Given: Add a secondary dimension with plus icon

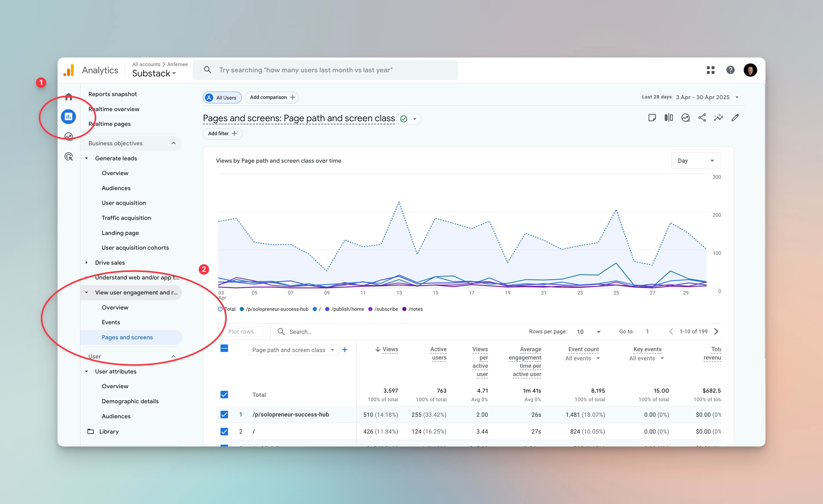Looking at the screenshot, I should (x=345, y=350).
